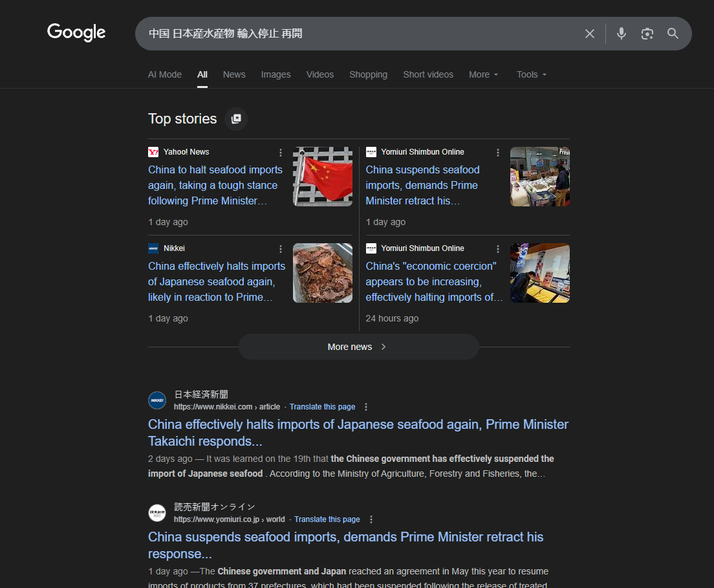Viewport: 714px width, 588px height.
Task: Open yomiuri.co.jp world URL
Action: (x=229, y=519)
